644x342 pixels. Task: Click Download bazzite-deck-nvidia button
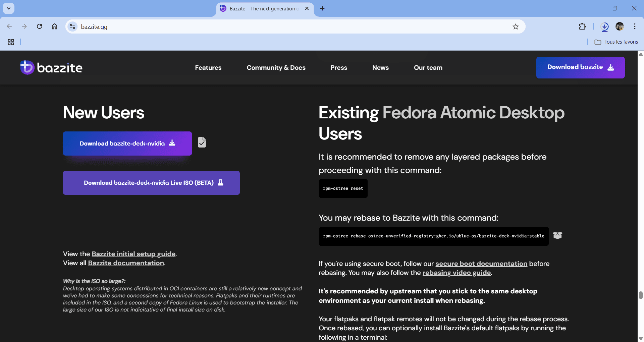click(127, 144)
